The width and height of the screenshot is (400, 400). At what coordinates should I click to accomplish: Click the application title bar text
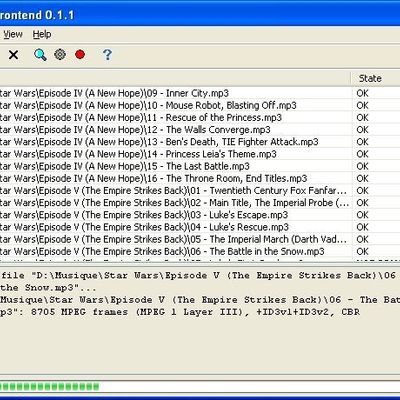point(37,15)
